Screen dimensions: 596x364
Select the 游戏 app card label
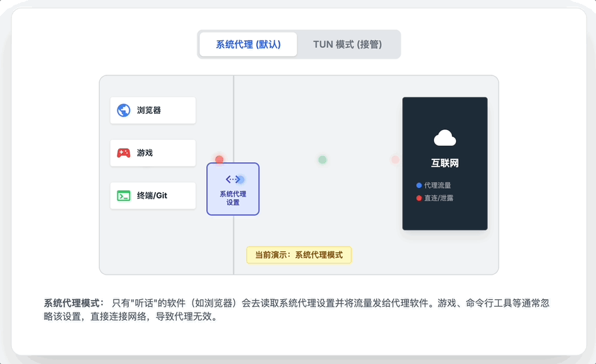(145, 153)
